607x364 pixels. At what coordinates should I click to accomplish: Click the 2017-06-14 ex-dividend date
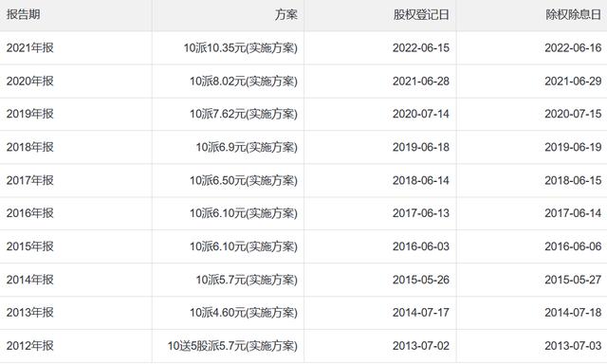(573, 213)
